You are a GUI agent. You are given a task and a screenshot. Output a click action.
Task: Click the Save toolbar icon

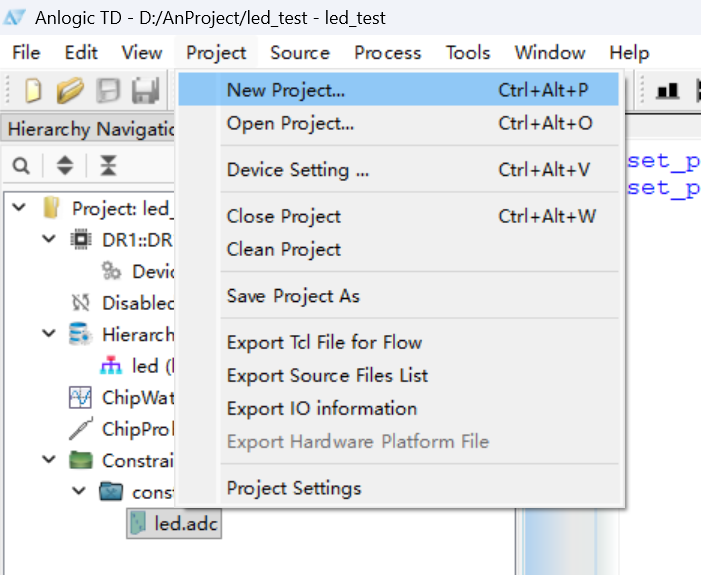coord(108,90)
